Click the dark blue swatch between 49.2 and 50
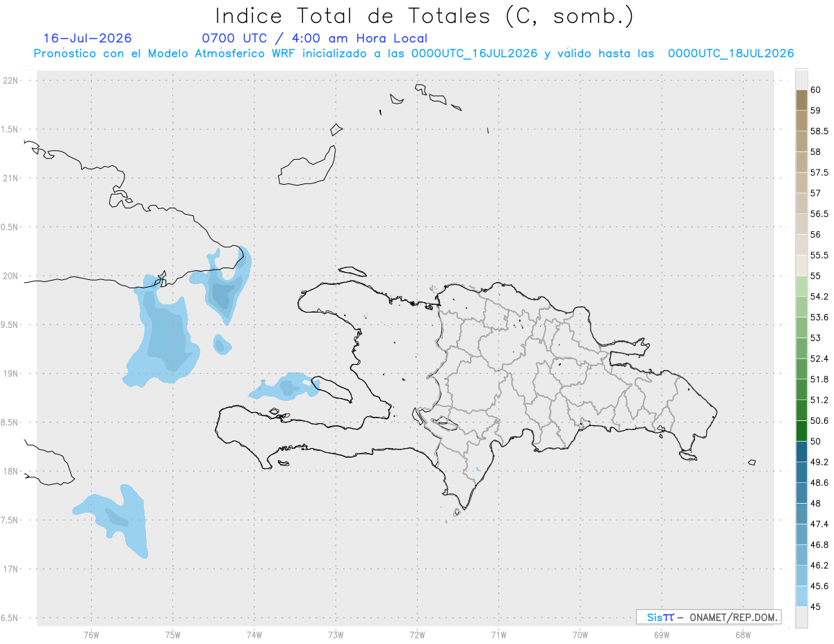The height and width of the screenshot is (644, 834). click(x=801, y=452)
